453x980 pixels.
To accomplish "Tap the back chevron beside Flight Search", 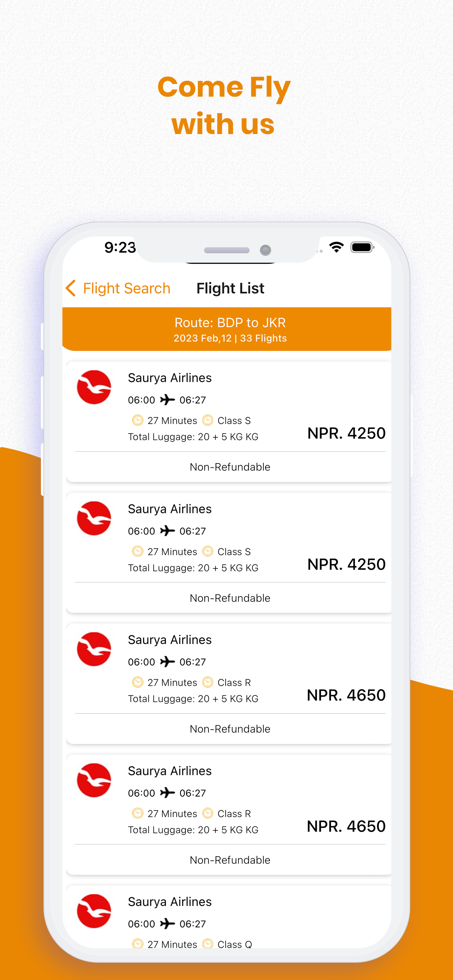I will pyautogui.click(x=71, y=288).
